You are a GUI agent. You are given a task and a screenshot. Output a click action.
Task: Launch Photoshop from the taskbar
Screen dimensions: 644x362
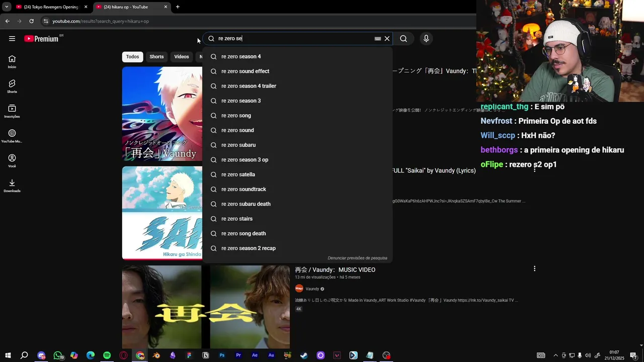(222, 355)
